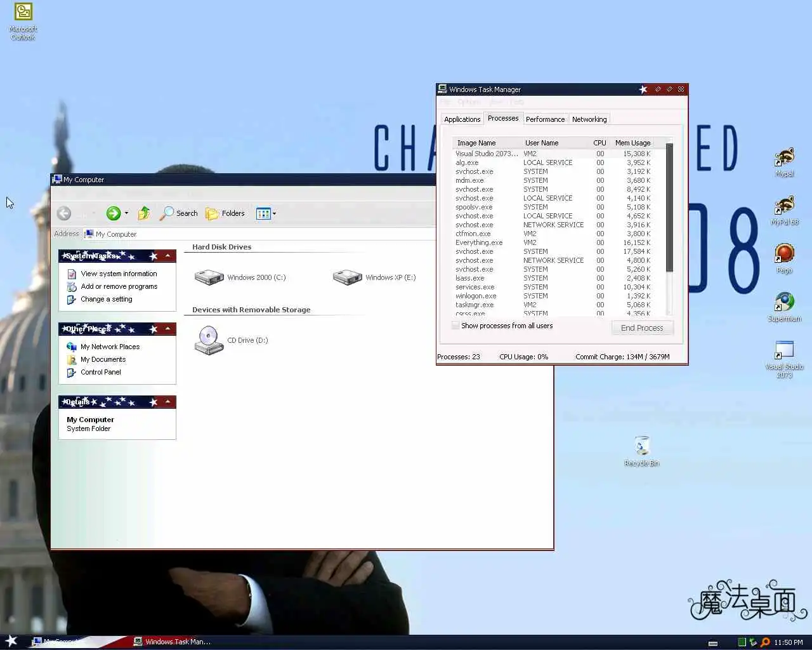Image resolution: width=812 pixels, height=650 pixels.
Task: Click the Views icon in My Computer toolbar
Action: point(263,213)
